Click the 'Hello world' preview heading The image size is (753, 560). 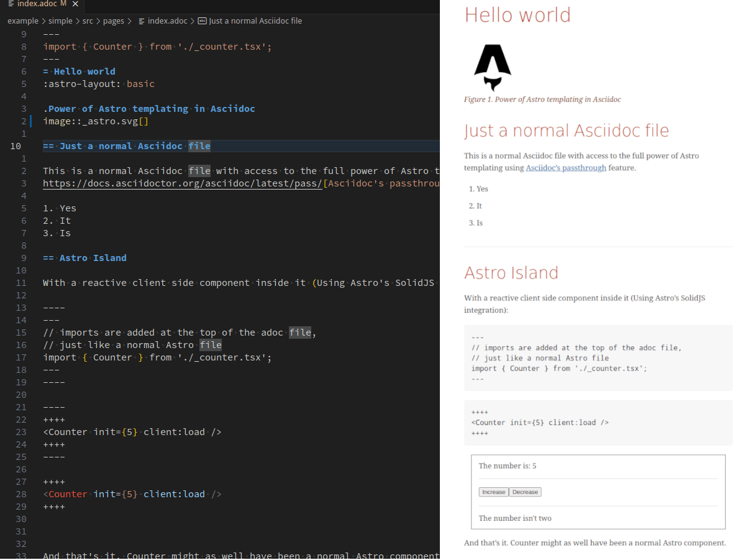click(x=518, y=15)
